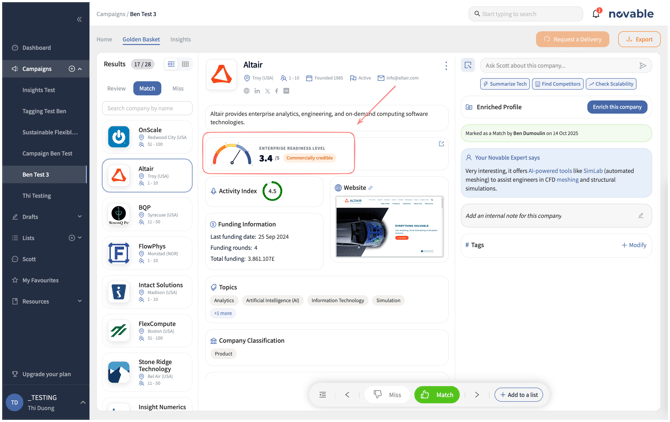Add a new list with the plus icon
The width and height of the screenshot is (670, 422).
click(x=72, y=238)
